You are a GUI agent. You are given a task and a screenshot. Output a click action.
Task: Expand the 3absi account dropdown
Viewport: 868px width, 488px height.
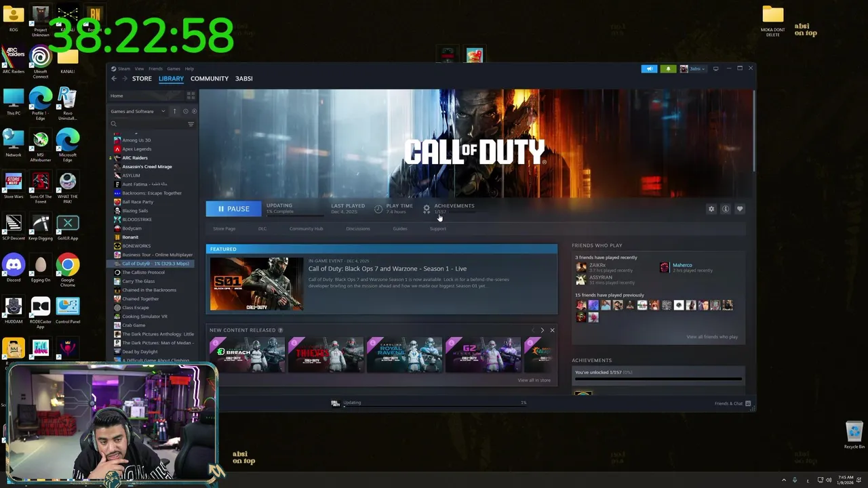[693, 68]
